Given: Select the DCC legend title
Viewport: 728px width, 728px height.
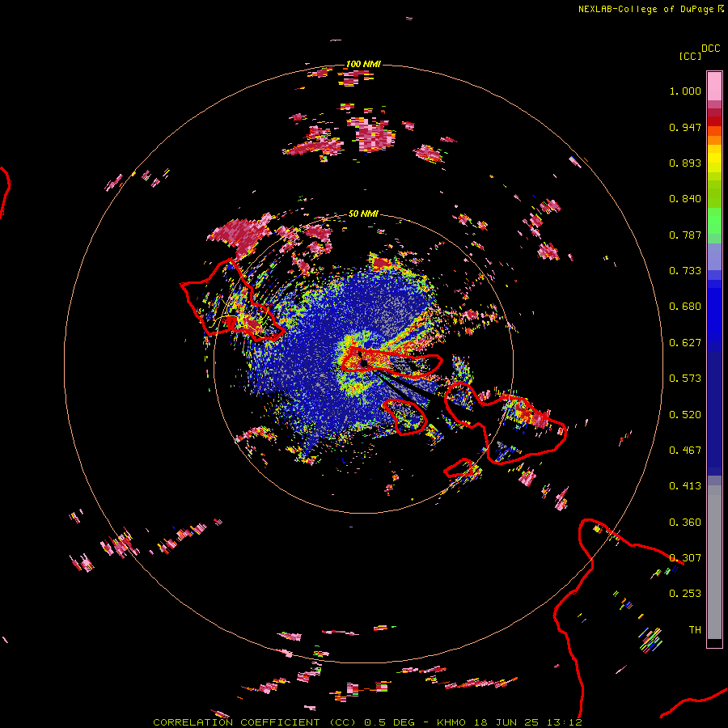Looking at the screenshot, I should pyautogui.click(x=710, y=49).
